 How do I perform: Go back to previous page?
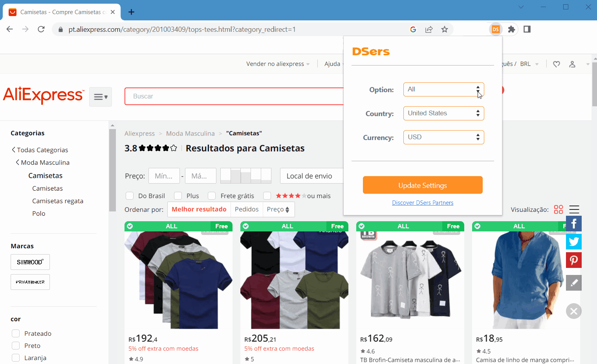tap(10, 29)
